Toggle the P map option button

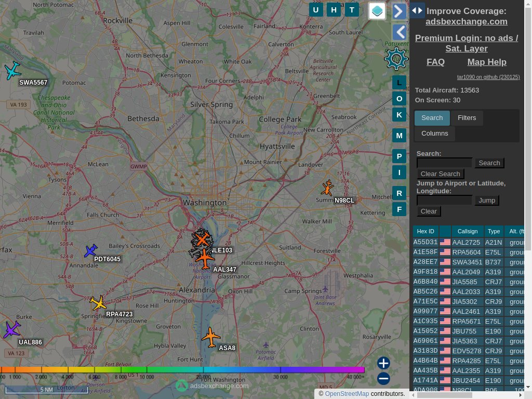[400, 156]
